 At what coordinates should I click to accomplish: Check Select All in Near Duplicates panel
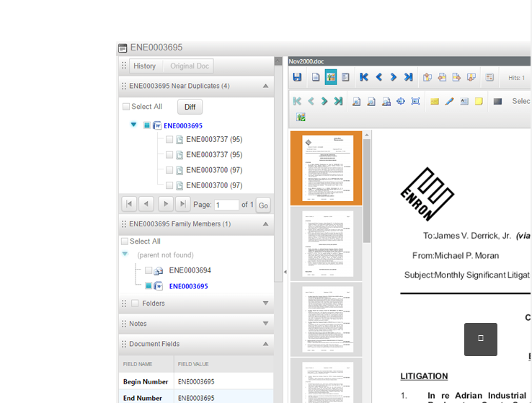(126, 107)
